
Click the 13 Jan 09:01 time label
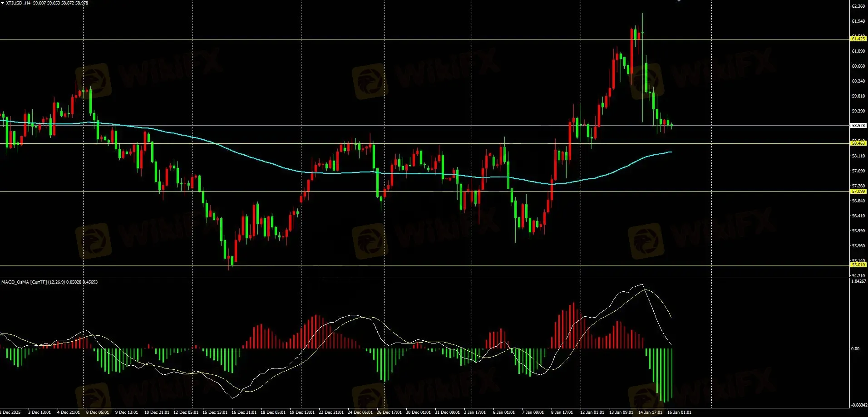(x=621, y=412)
